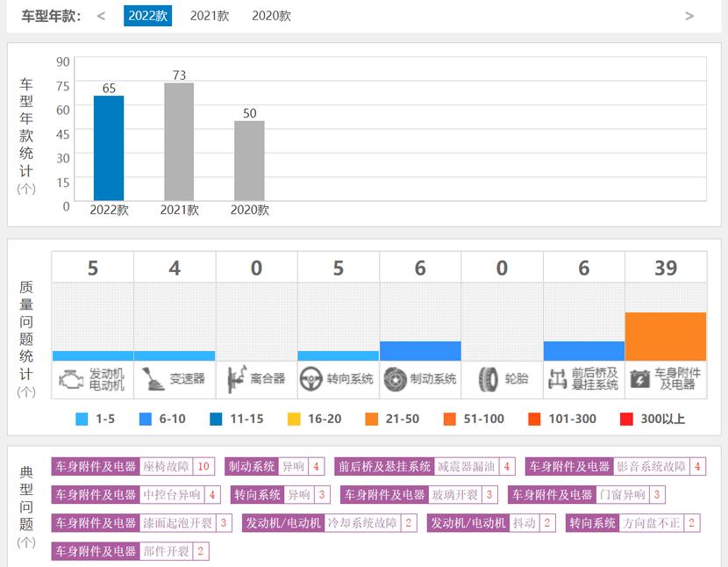728x567 pixels.
Task: Click the suspension (前后桥及悬挂系统) icon
Action: point(557,379)
